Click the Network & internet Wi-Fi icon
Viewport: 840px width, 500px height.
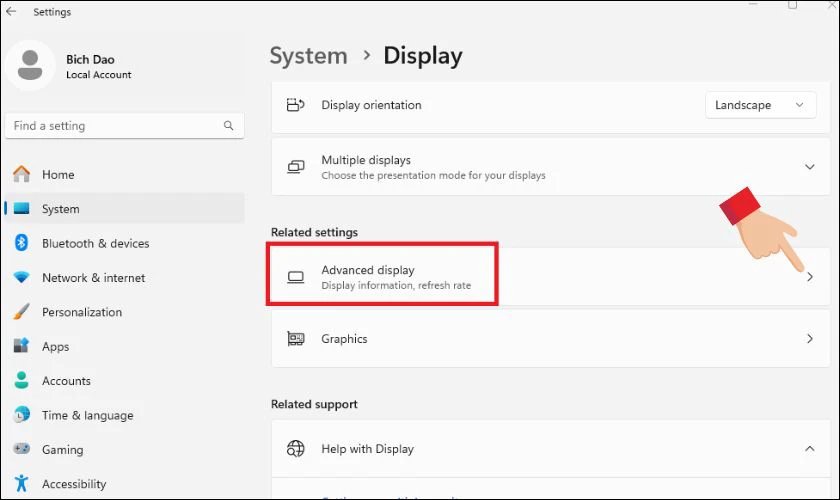click(21, 278)
